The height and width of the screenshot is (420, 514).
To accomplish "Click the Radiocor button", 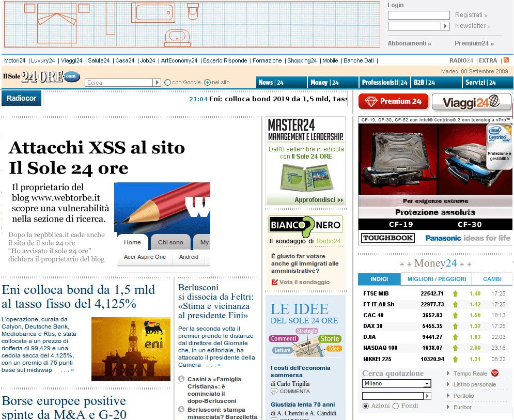I will coord(21,98).
